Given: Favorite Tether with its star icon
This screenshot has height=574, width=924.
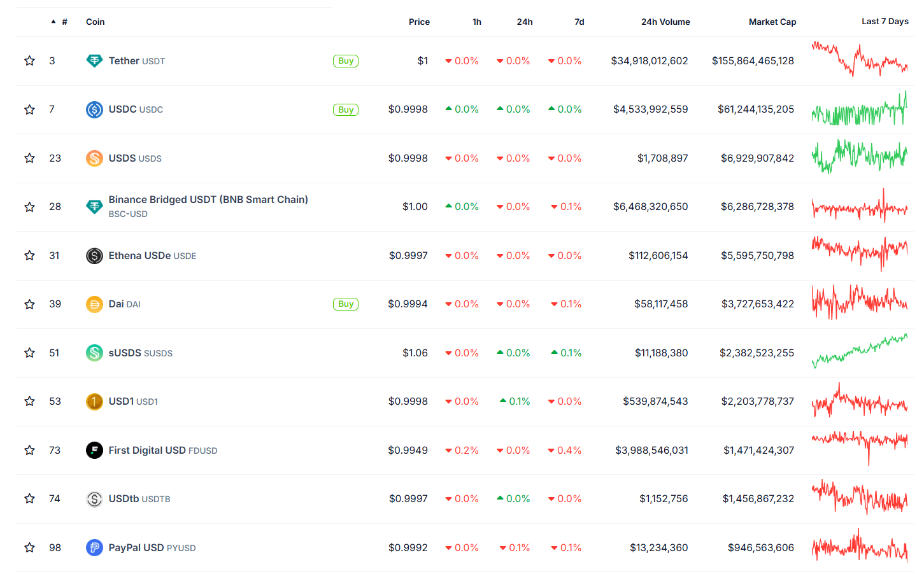Looking at the screenshot, I should (29, 60).
